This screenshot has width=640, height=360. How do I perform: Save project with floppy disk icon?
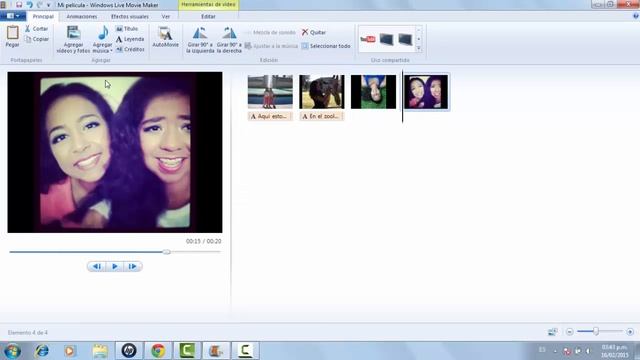click(19, 5)
